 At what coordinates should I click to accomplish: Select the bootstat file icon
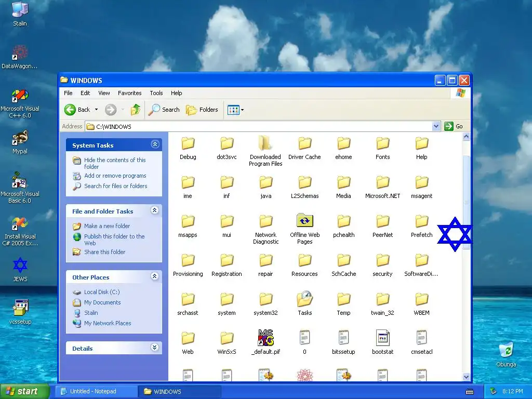(383, 338)
